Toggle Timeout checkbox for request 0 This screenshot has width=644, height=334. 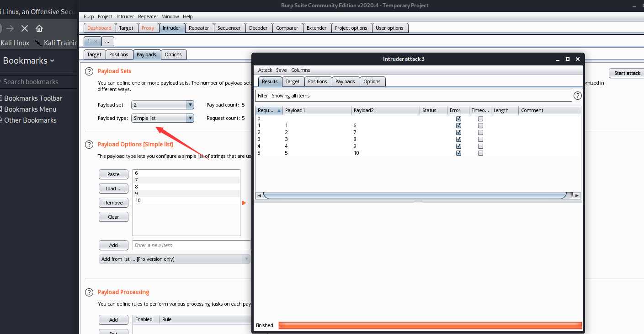point(480,119)
